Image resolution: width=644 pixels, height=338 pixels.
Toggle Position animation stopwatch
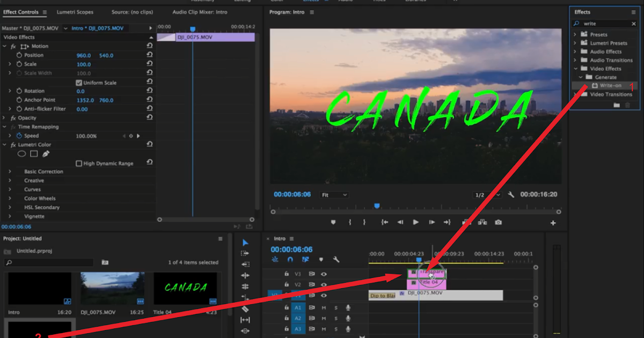(x=19, y=55)
